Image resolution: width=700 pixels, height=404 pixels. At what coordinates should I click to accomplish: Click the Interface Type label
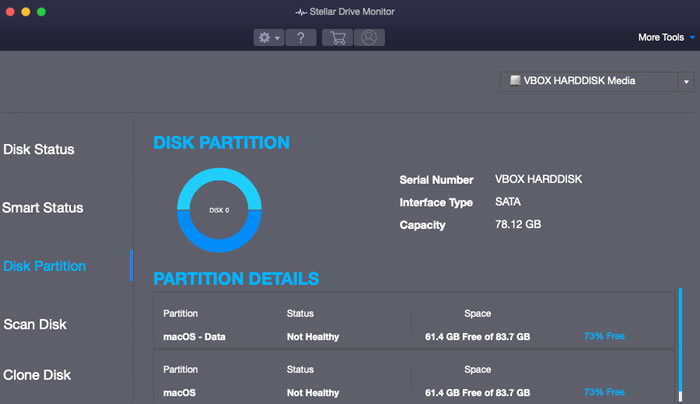(436, 203)
